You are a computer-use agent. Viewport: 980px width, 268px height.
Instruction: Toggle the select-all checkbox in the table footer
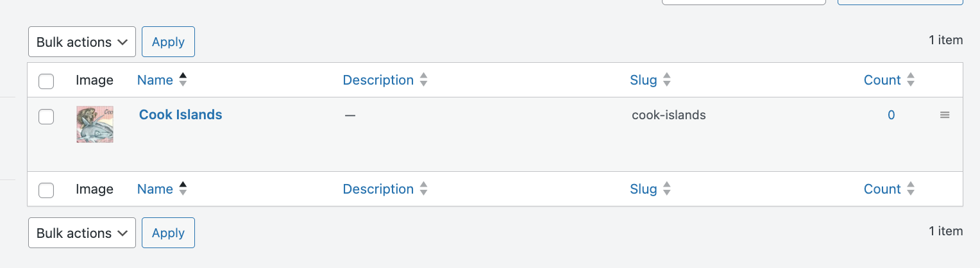click(46, 190)
